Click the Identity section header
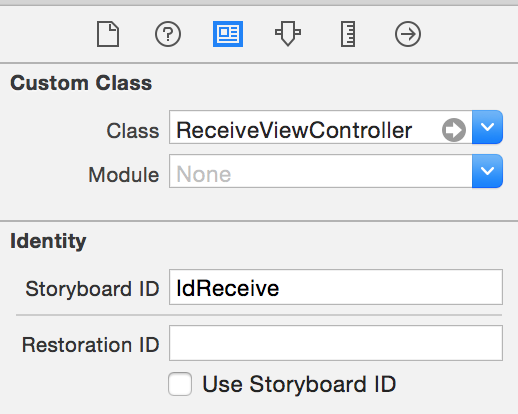Screen dimensions: 518x414 click(x=48, y=241)
